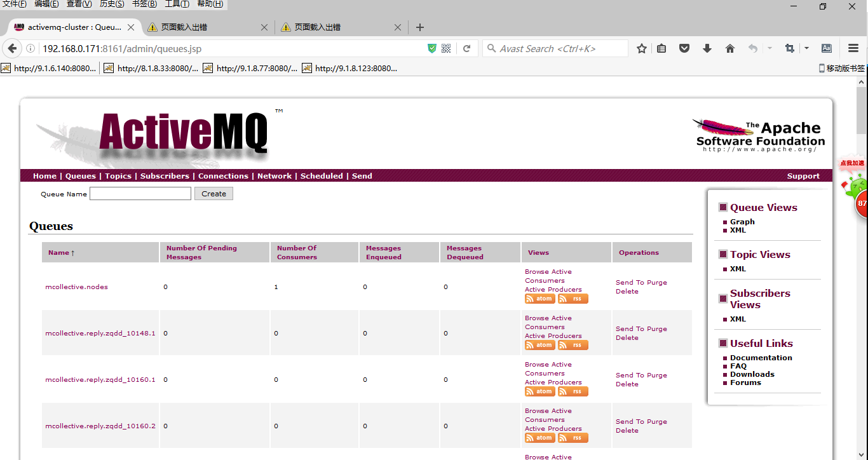The height and width of the screenshot is (460, 868).
Task: Click rss feed for mcollective.reply.zqdd_10160.1
Action: [573, 391]
